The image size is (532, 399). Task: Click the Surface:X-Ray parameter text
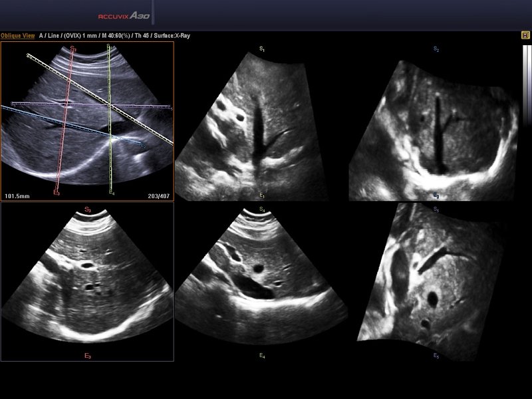coord(170,36)
